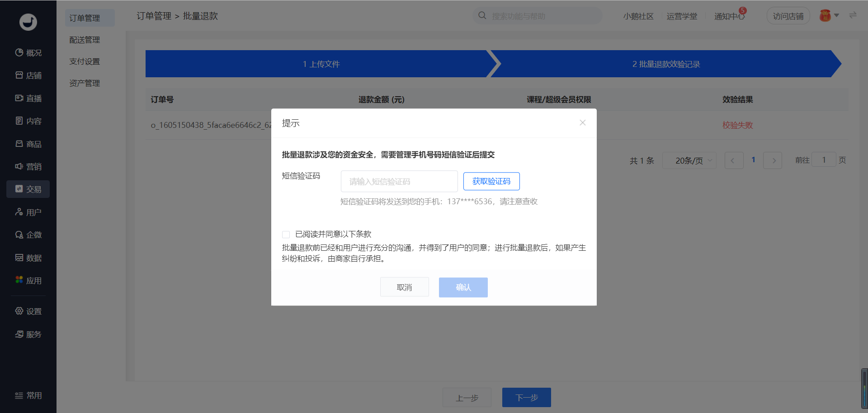This screenshot has height=413, width=868.
Task: Open 概况 overview in sidebar
Action: (x=28, y=53)
